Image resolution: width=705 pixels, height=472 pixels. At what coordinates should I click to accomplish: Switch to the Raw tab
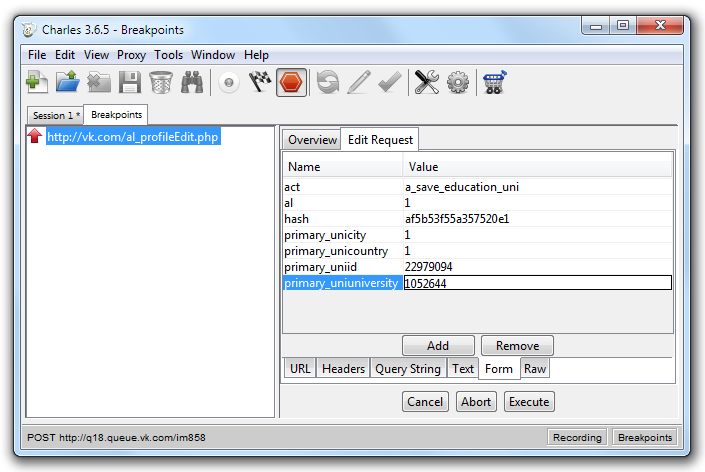pyautogui.click(x=535, y=369)
